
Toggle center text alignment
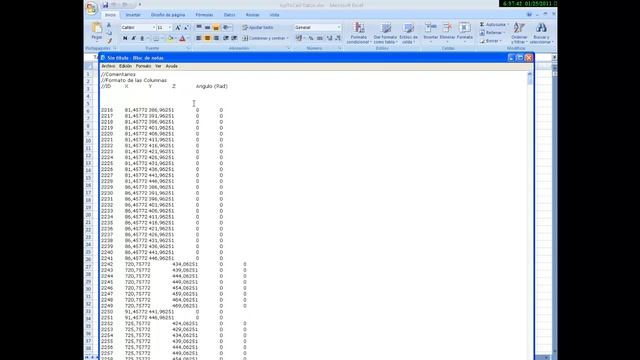coord(207,38)
